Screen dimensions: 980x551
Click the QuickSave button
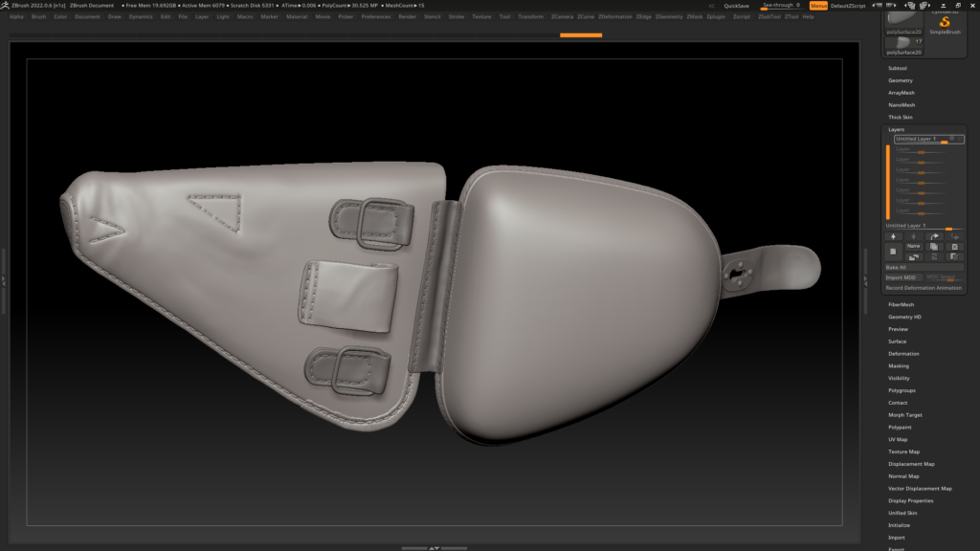coord(736,6)
